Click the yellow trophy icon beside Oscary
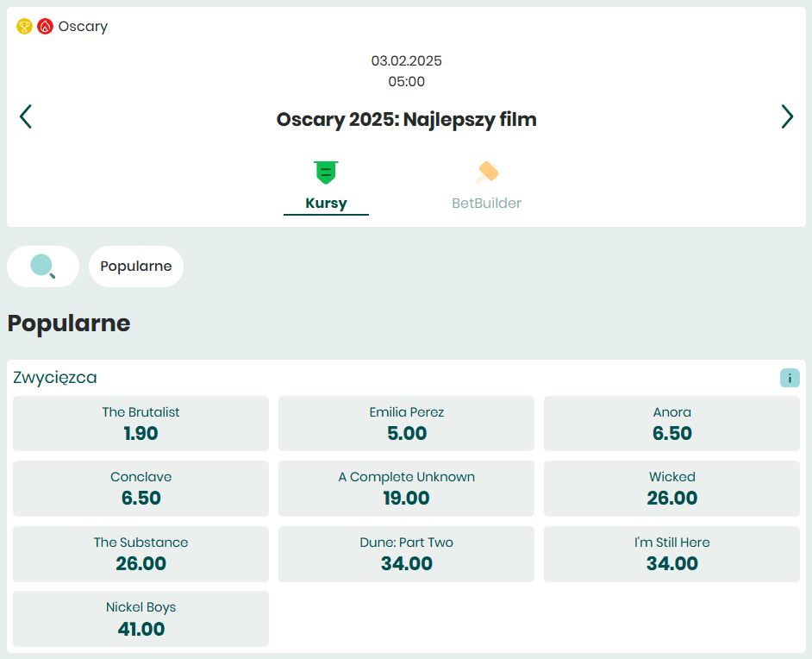This screenshot has width=812, height=659. [24, 27]
